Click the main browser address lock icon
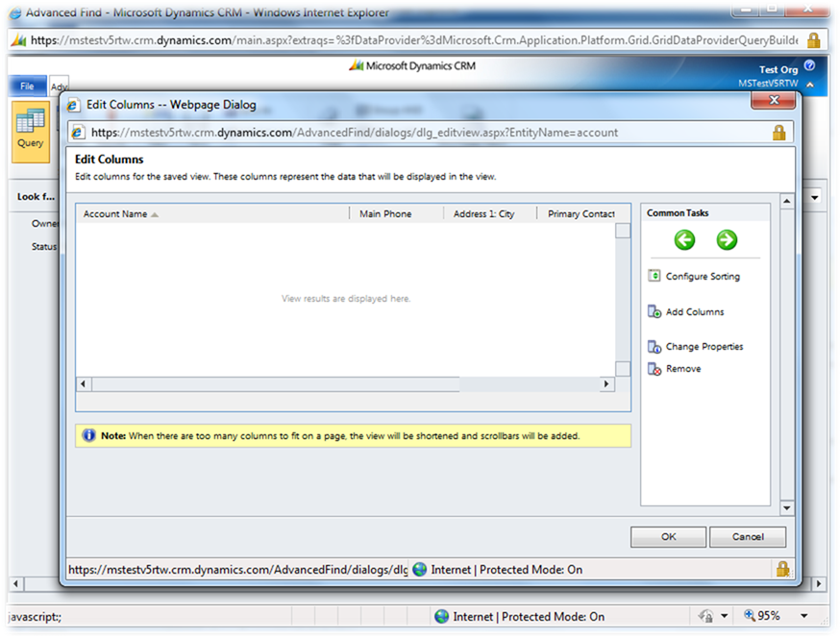840x638 pixels. point(813,40)
